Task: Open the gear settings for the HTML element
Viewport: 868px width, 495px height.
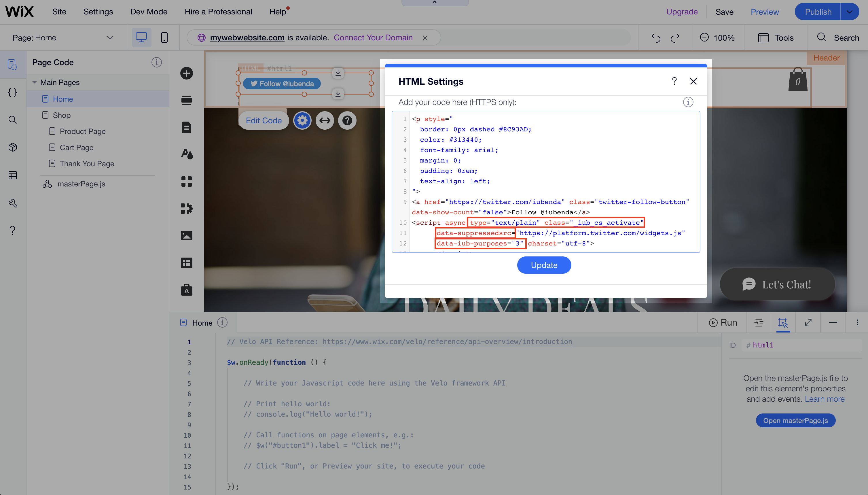Action: click(x=302, y=120)
